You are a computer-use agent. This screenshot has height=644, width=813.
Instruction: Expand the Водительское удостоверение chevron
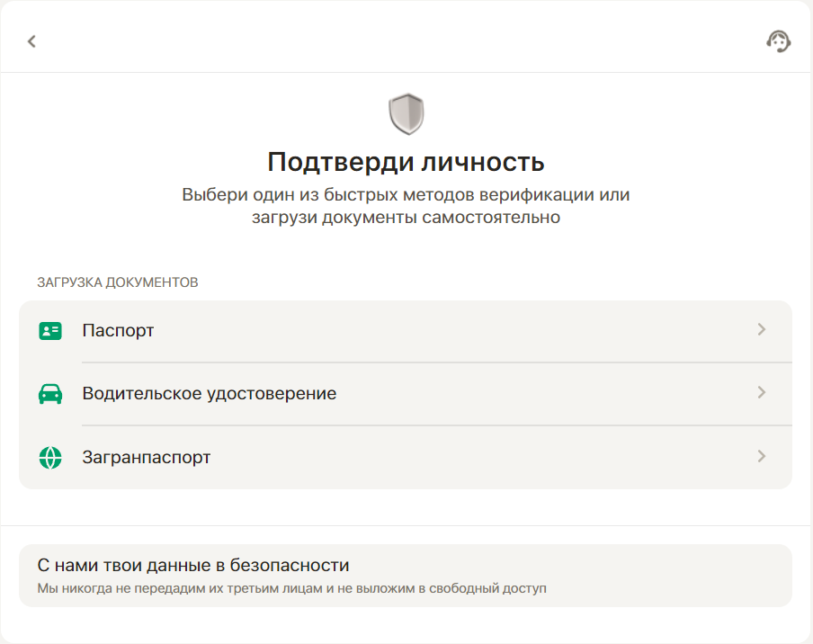click(761, 393)
